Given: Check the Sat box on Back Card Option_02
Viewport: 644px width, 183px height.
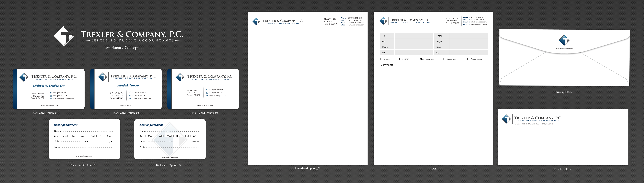Looking at the screenshot, I should [198, 136].
